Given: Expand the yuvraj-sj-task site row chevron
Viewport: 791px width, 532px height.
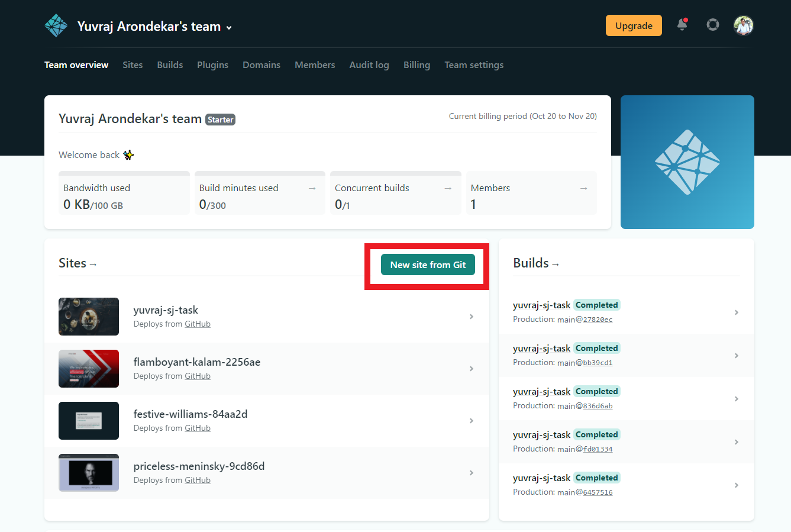Looking at the screenshot, I should tap(472, 317).
